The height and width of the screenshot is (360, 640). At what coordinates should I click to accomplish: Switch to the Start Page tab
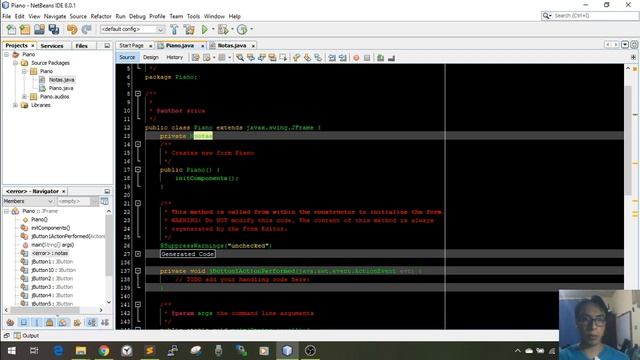pos(131,46)
